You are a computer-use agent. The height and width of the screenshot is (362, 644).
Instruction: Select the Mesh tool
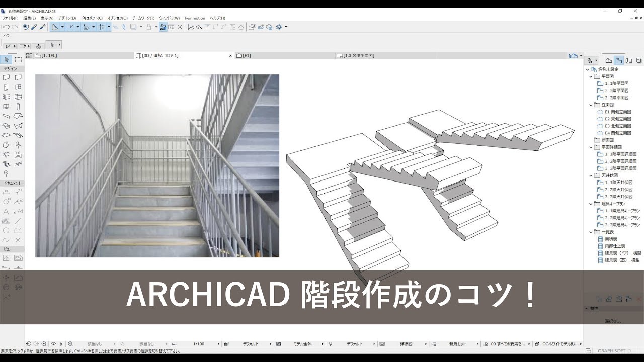[18, 135]
